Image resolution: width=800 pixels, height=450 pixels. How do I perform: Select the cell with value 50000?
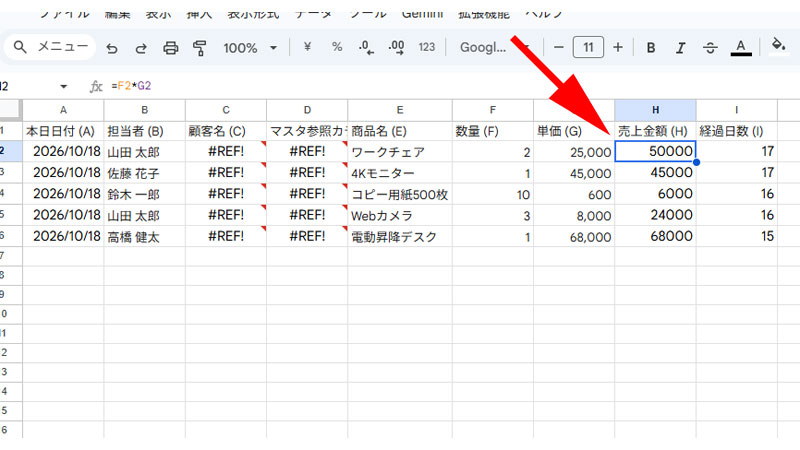pyautogui.click(x=656, y=152)
